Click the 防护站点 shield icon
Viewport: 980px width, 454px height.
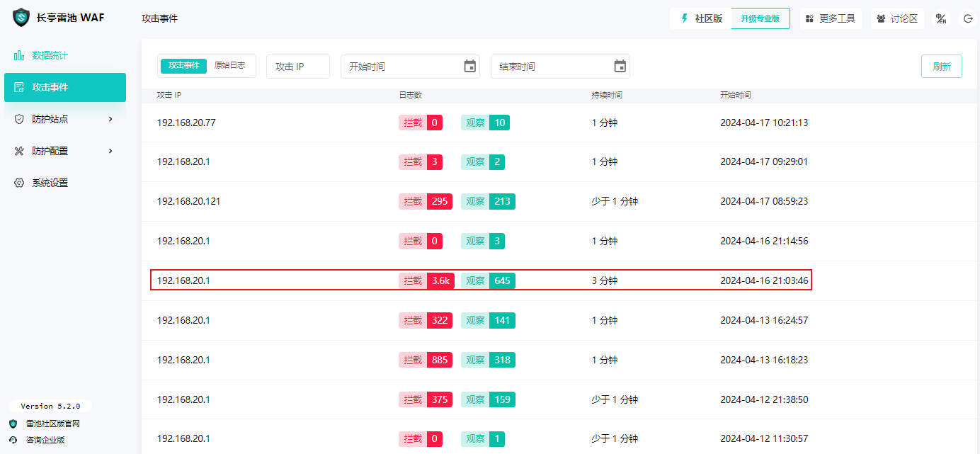[19, 119]
